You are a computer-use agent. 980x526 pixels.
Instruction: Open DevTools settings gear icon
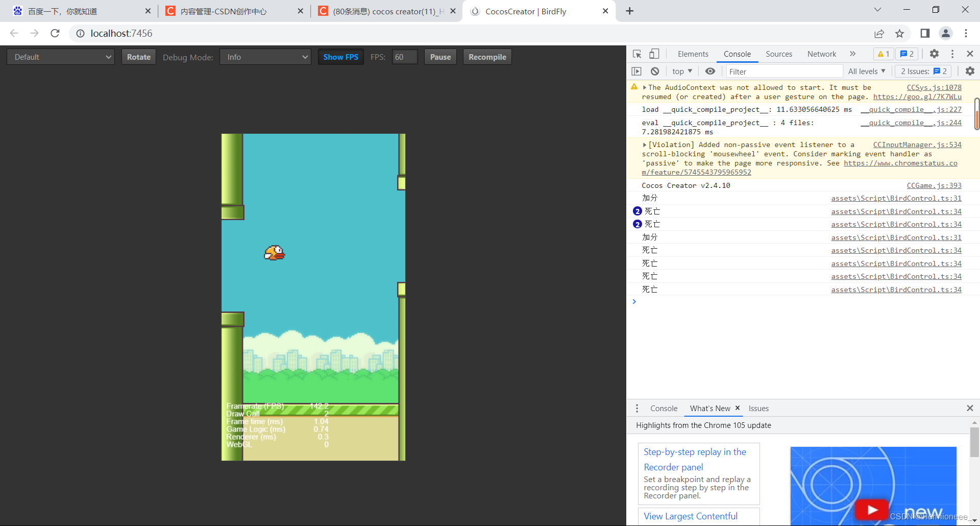[934, 54]
